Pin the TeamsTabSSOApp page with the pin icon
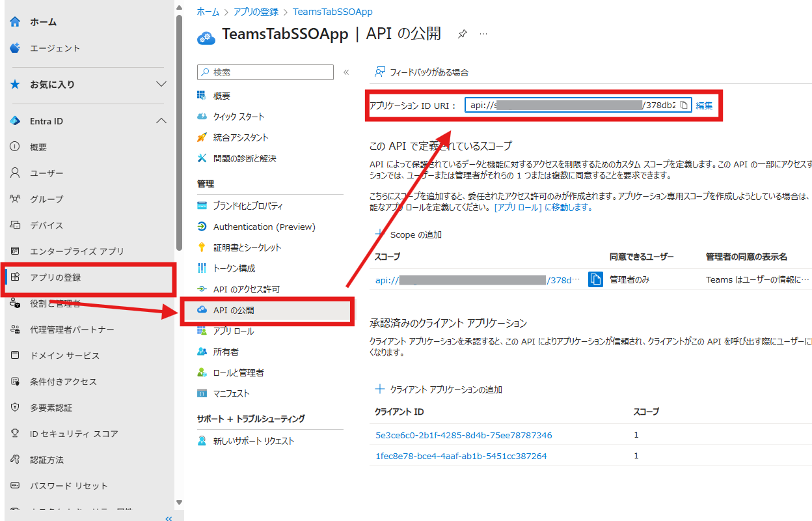 [x=463, y=34]
